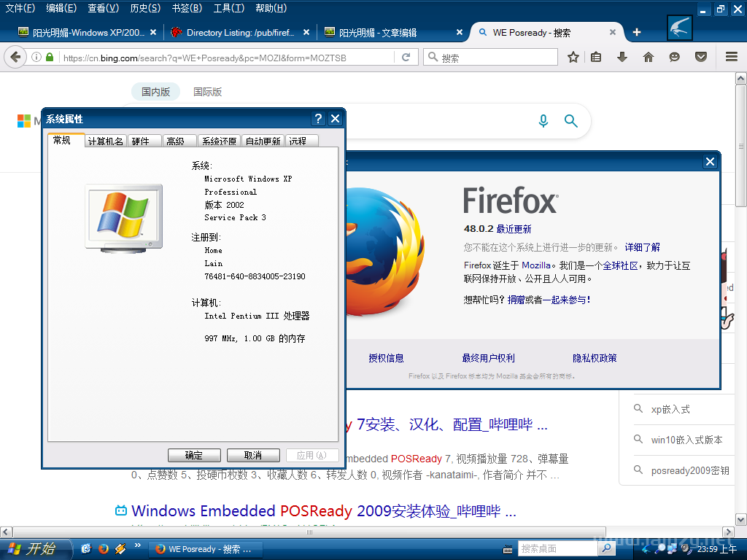Open new tab with plus button
This screenshot has height=560, width=747.
pos(636,32)
